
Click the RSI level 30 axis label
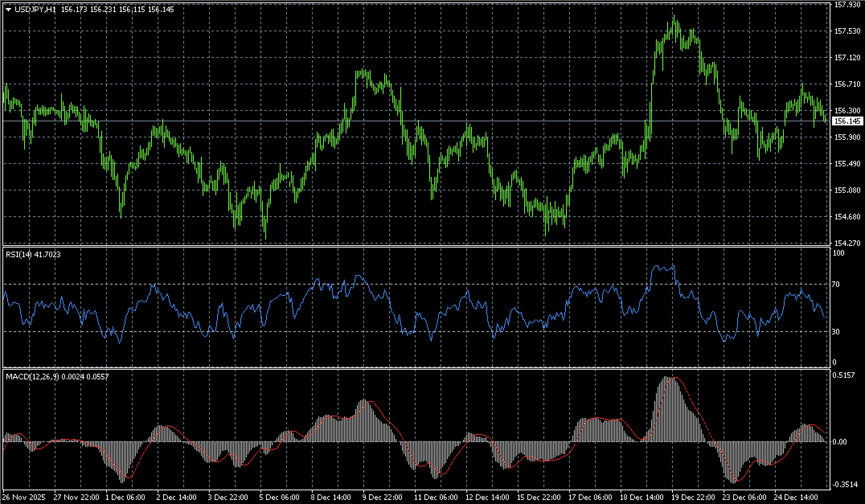(836, 332)
